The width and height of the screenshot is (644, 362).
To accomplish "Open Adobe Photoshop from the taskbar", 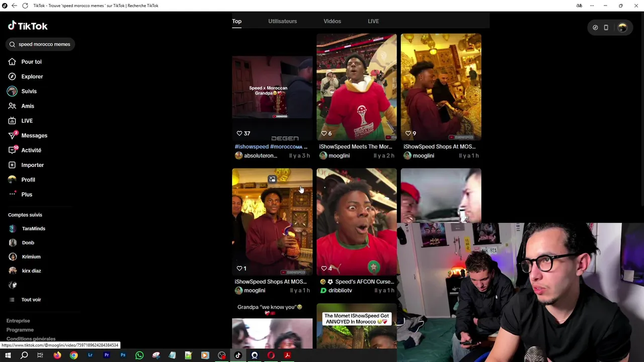I will [x=123, y=355].
